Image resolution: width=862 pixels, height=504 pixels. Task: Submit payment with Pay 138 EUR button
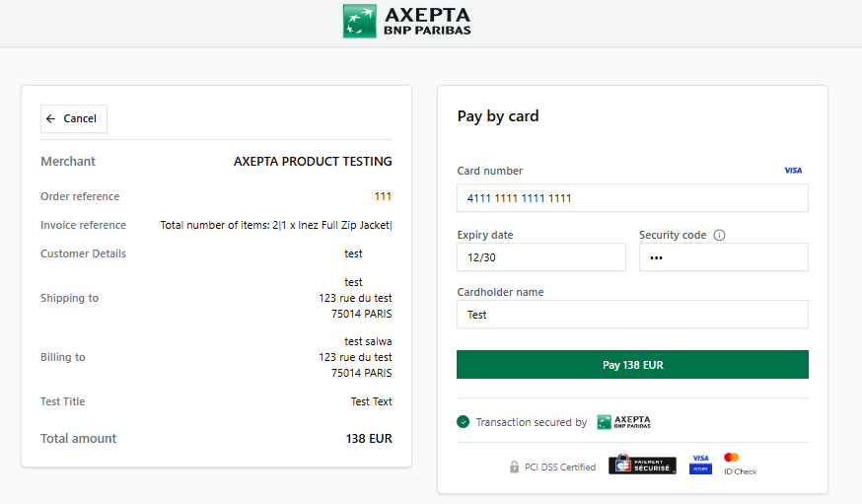point(632,365)
